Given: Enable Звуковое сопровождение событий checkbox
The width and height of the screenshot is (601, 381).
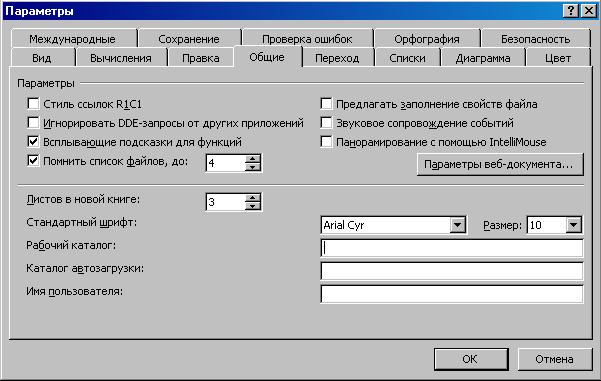Looking at the screenshot, I should point(326,123).
